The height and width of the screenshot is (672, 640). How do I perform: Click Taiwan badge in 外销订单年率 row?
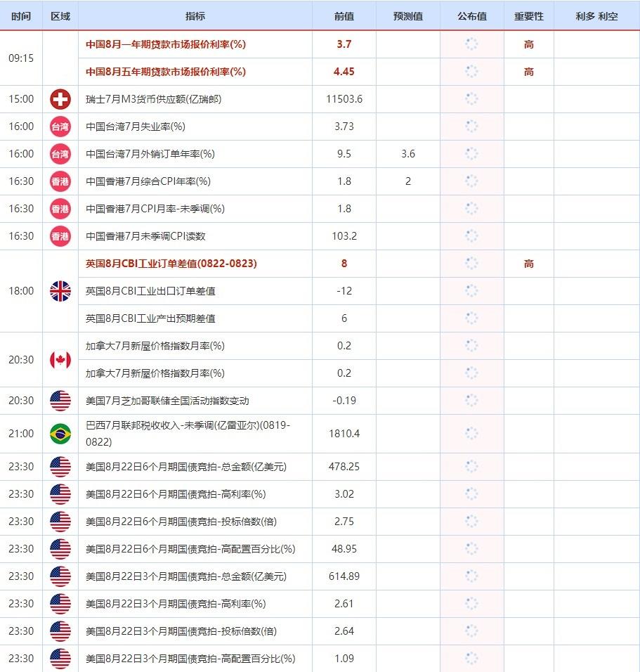tap(60, 154)
